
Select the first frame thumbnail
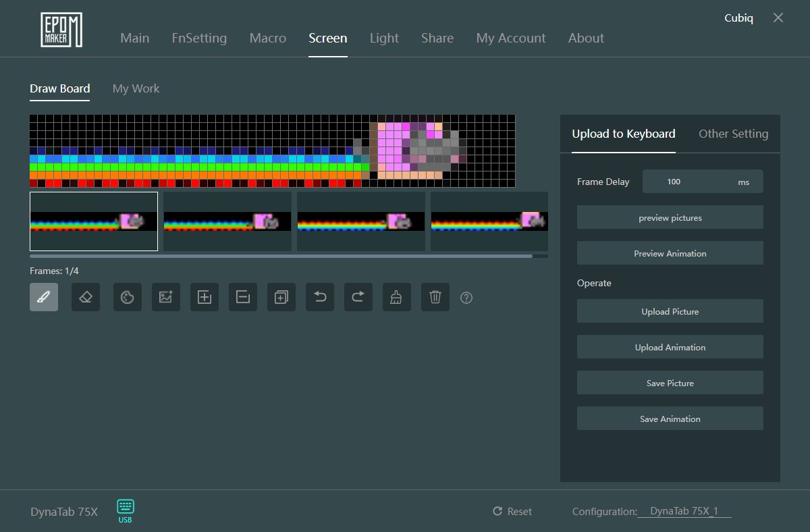(94, 221)
